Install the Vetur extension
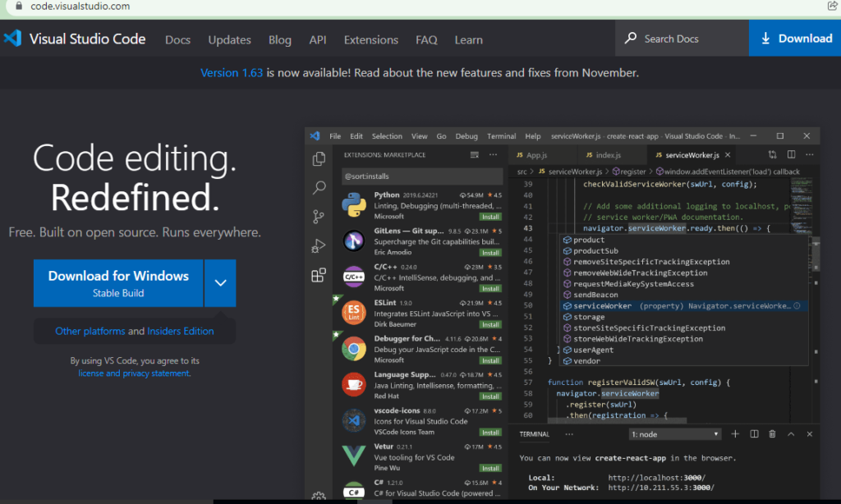This screenshot has height=504, width=841. [490, 468]
